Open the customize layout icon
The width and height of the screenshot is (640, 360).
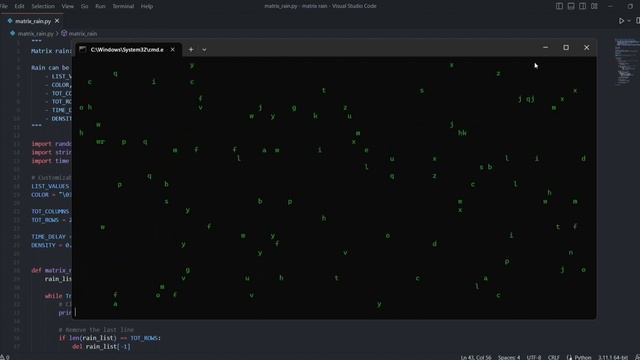[594, 6]
